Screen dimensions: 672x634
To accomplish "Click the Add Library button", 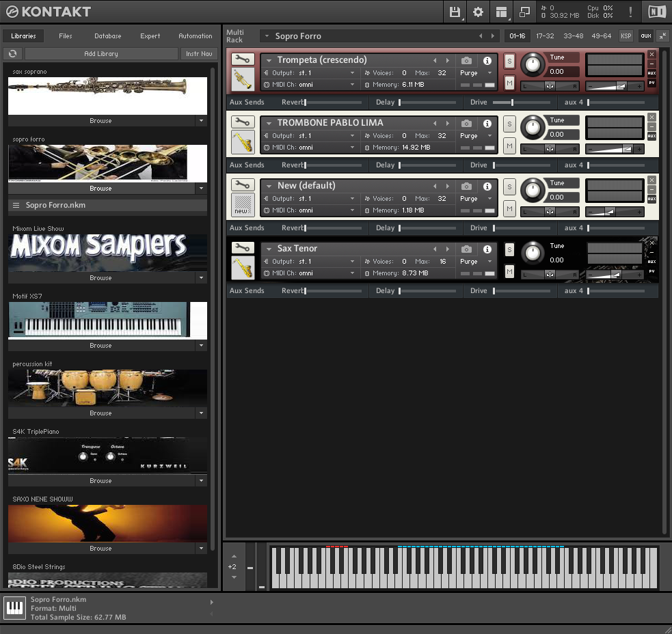I will (x=101, y=53).
